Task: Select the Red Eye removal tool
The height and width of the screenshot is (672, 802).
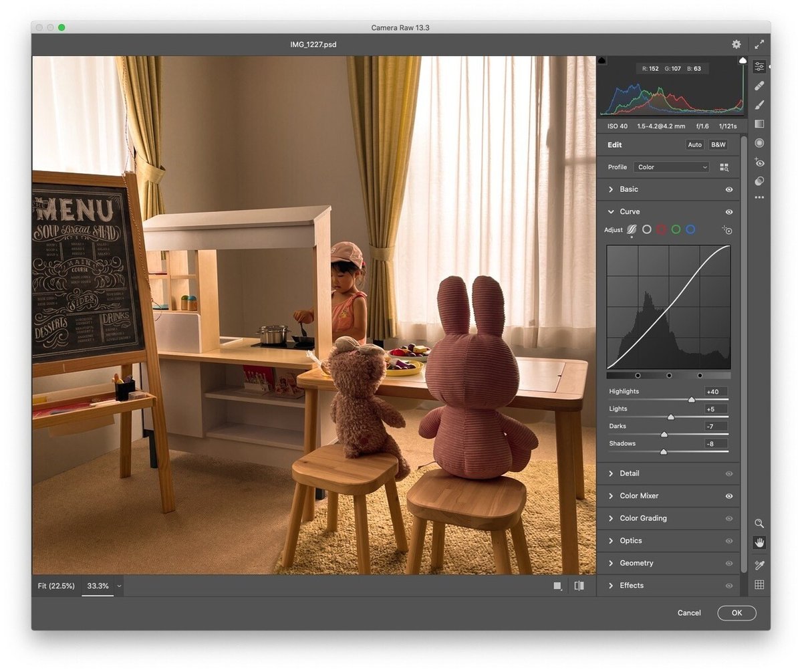Action: pos(759,162)
